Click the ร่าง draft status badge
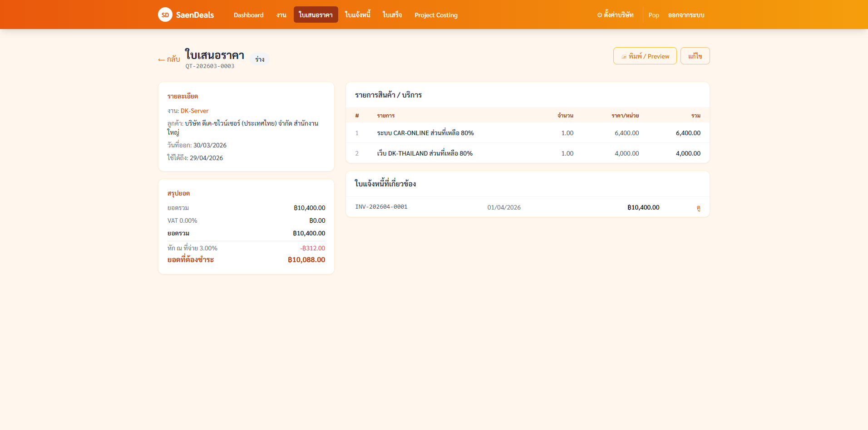868x430 pixels. point(260,59)
